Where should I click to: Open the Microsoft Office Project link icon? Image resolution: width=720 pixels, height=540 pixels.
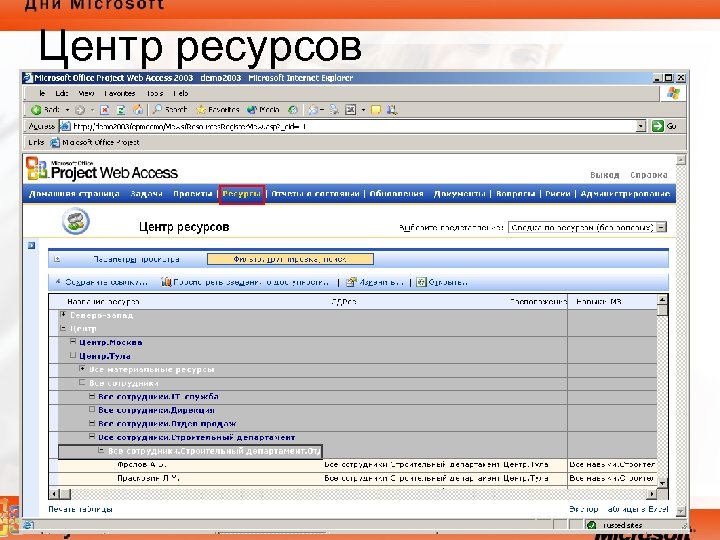[x=55, y=142]
